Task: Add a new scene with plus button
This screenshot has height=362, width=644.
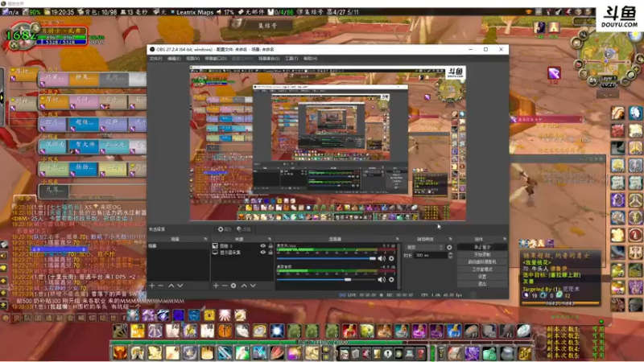Action: pos(152,286)
